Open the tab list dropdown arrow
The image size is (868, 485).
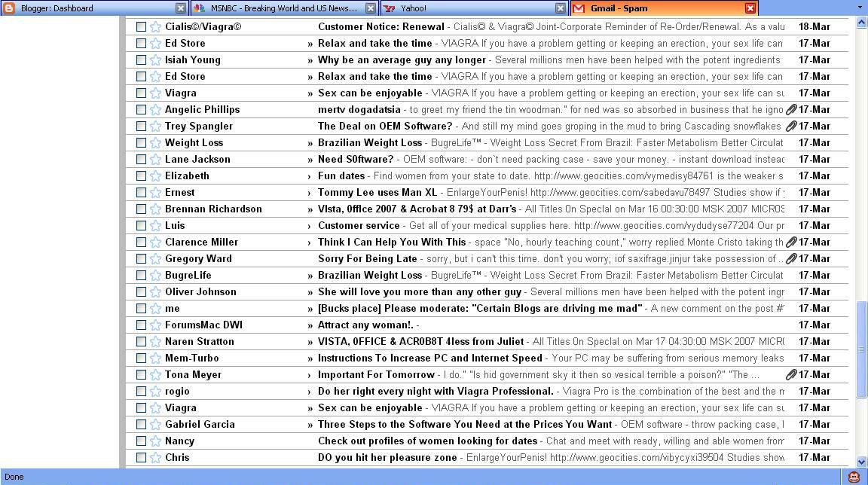pyautogui.click(x=860, y=8)
